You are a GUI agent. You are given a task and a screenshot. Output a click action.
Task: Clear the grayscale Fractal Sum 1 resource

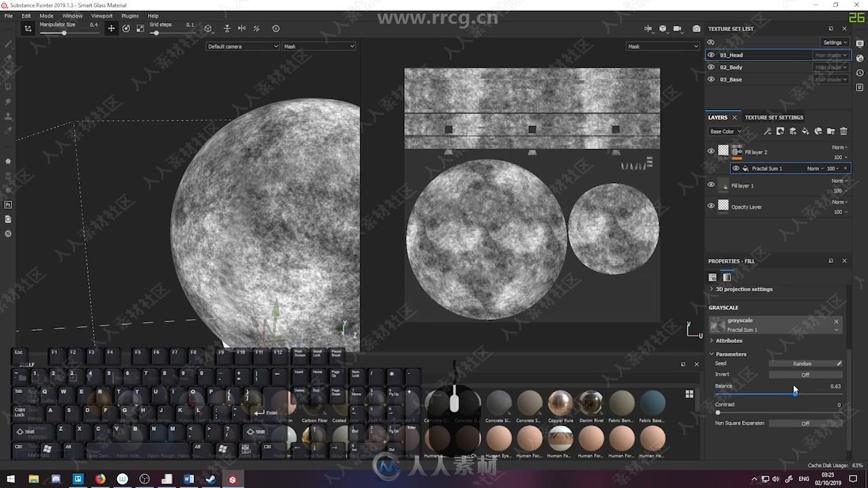(836, 322)
